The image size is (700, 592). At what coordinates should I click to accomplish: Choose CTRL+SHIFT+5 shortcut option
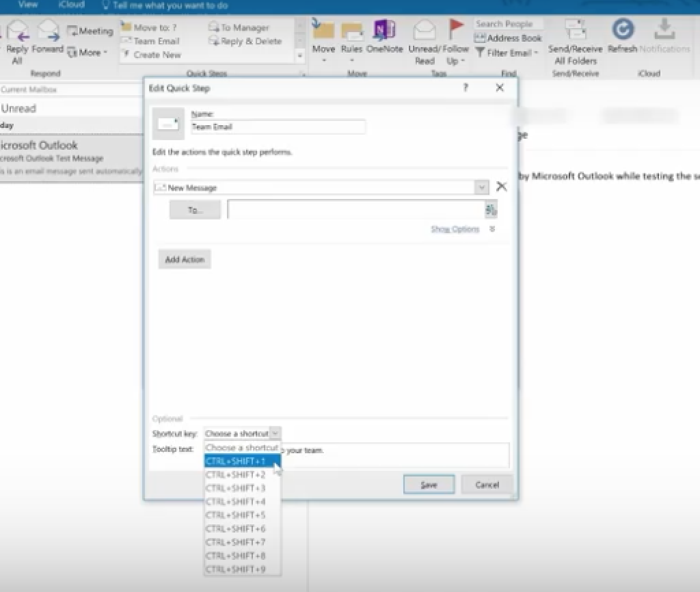236,515
